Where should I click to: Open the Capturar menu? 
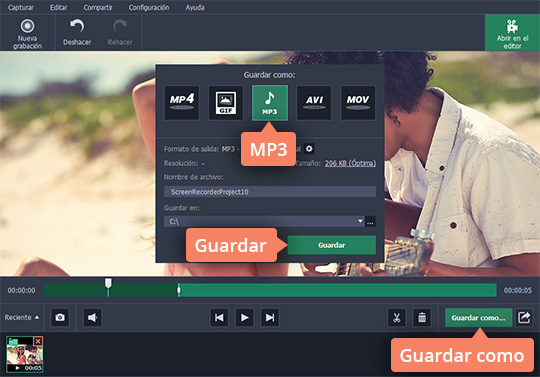[x=21, y=7]
